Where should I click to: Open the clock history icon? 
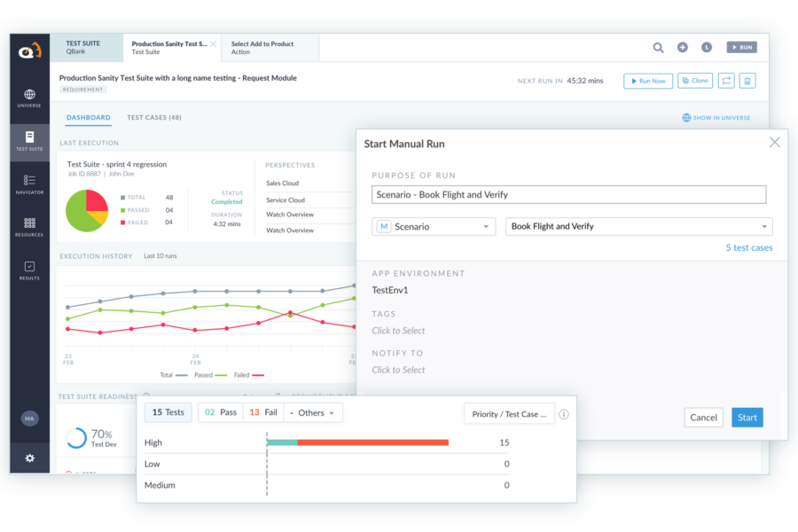707,48
